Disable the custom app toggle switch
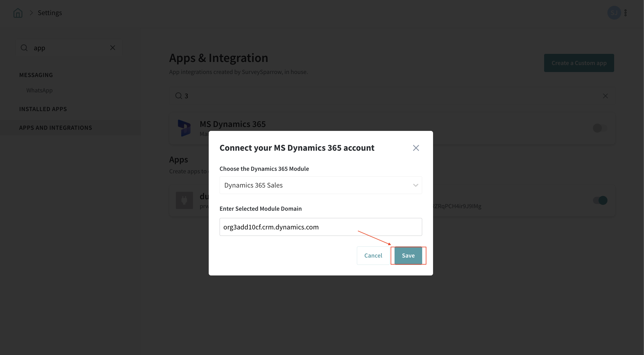Viewport: 644px width, 355px height. click(600, 200)
